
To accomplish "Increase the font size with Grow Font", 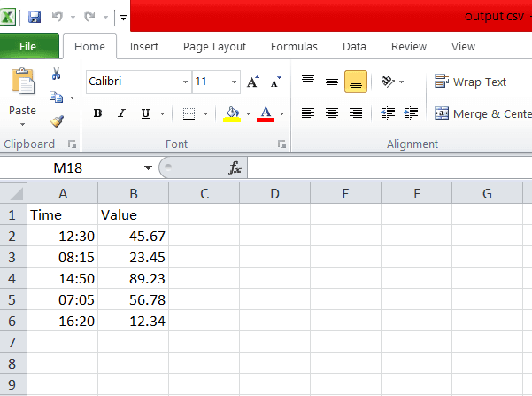I will (x=253, y=82).
